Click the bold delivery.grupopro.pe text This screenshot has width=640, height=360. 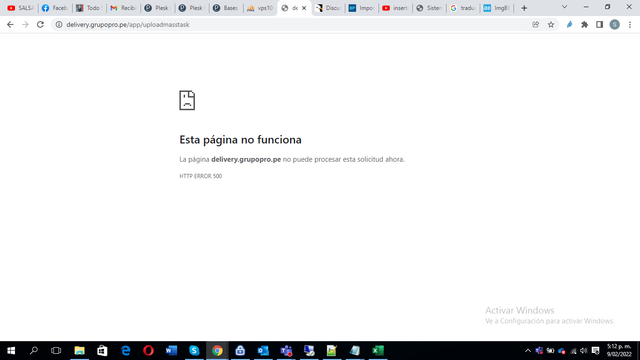click(246, 159)
